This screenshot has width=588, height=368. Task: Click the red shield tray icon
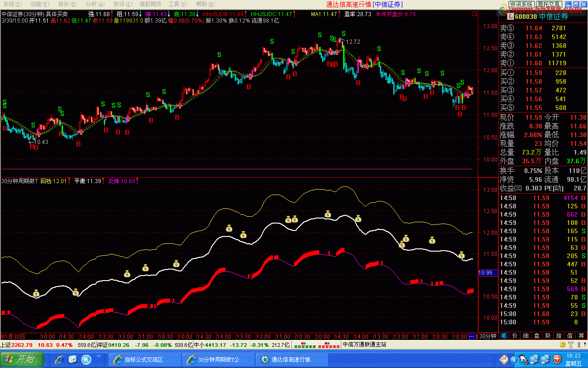[x=558, y=359]
